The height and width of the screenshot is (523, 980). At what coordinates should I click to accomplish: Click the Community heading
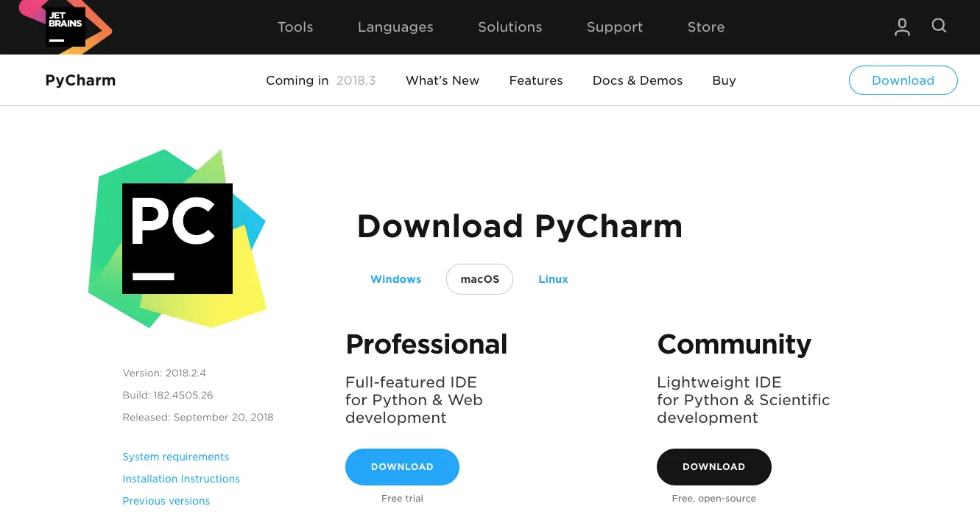pyautogui.click(x=734, y=344)
